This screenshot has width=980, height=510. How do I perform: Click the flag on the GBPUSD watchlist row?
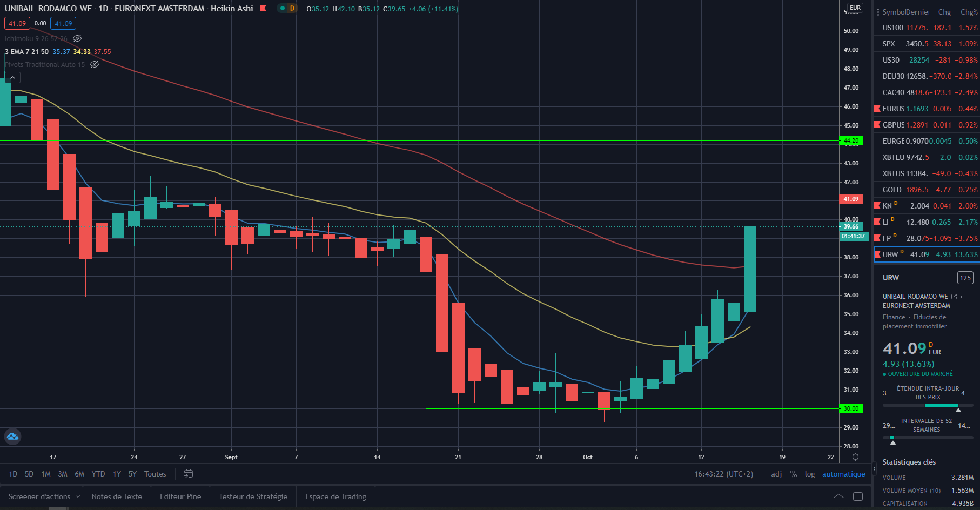(877, 125)
